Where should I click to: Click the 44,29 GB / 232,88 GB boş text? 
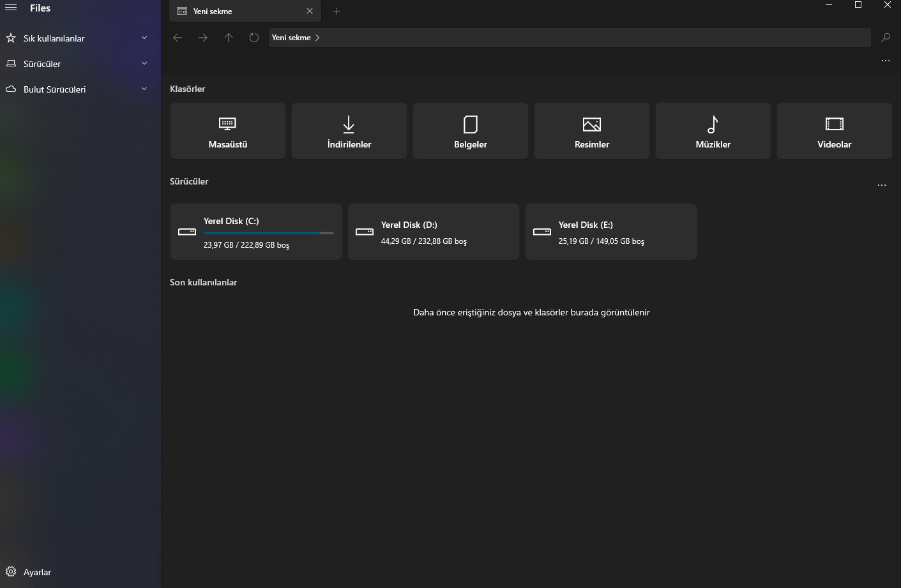[x=424, y=241]
